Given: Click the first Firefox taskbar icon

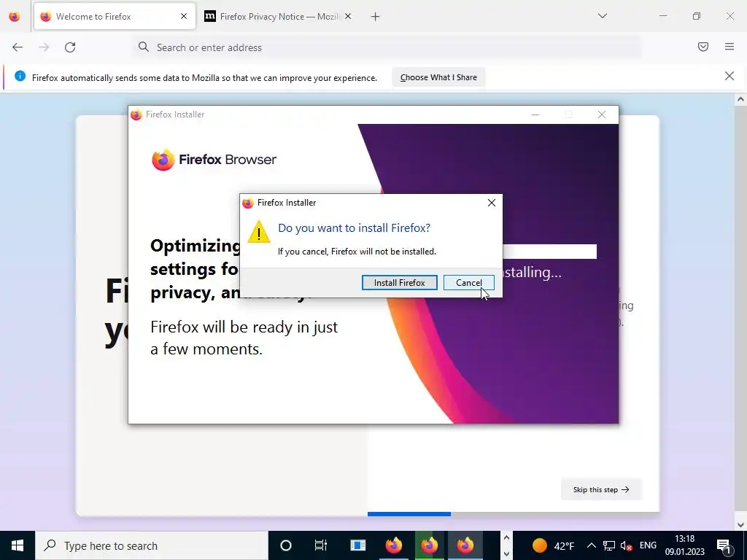Looking at the screenshot, I should click(393, 545).
